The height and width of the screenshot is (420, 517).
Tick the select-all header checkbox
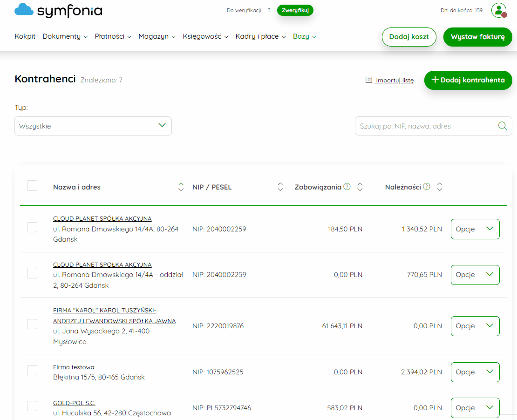32,186
